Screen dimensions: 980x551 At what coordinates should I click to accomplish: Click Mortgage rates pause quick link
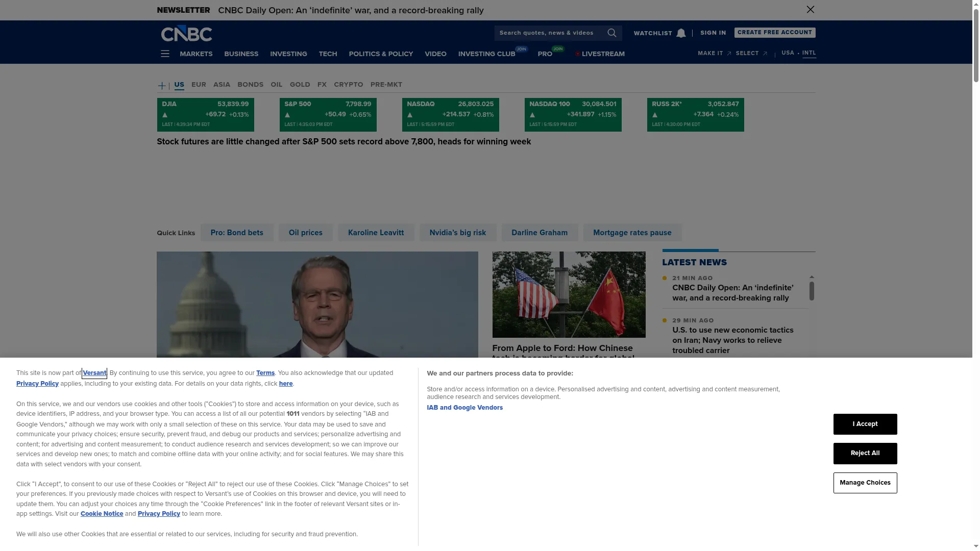632,233
